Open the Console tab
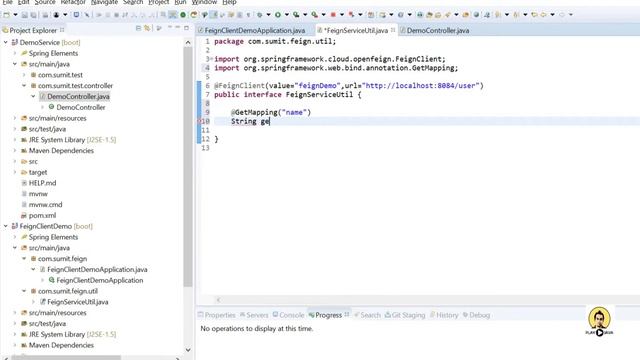640x360 pixels. pos(289,315)
